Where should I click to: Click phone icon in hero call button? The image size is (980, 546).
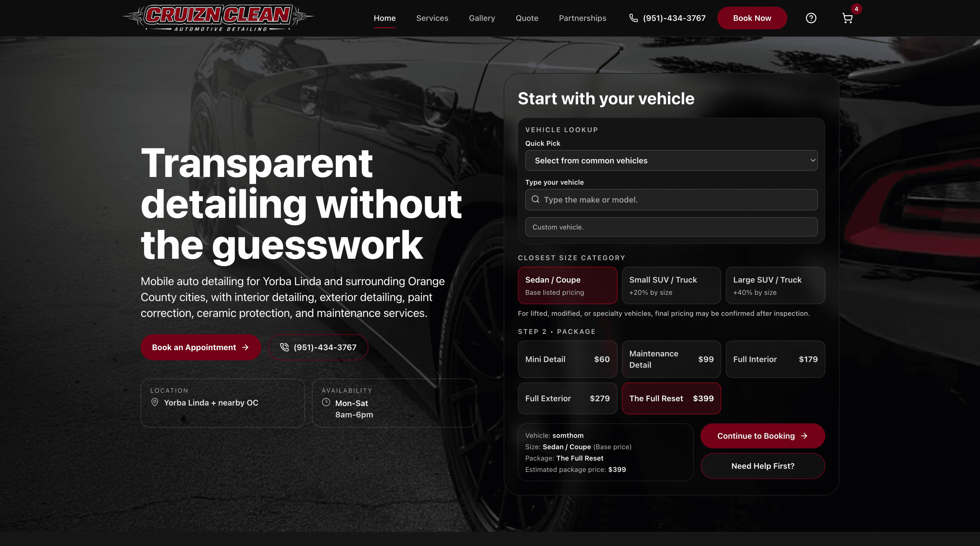[284, 347]
